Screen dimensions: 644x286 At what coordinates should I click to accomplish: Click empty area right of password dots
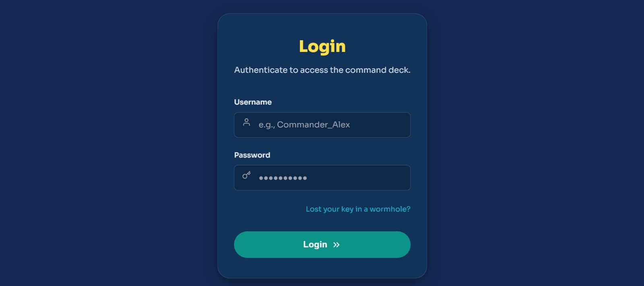358,178
